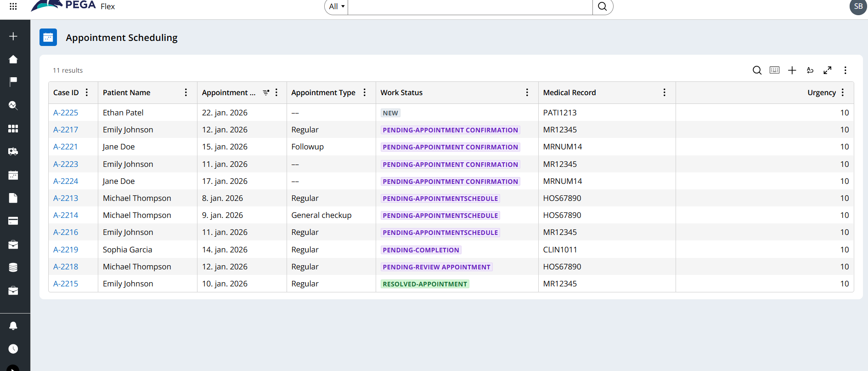Image resolution: width=868 pixels, height=371 pixels.
Task: Click the sort indicator on Appointment column
Action: tap(266, 92)
